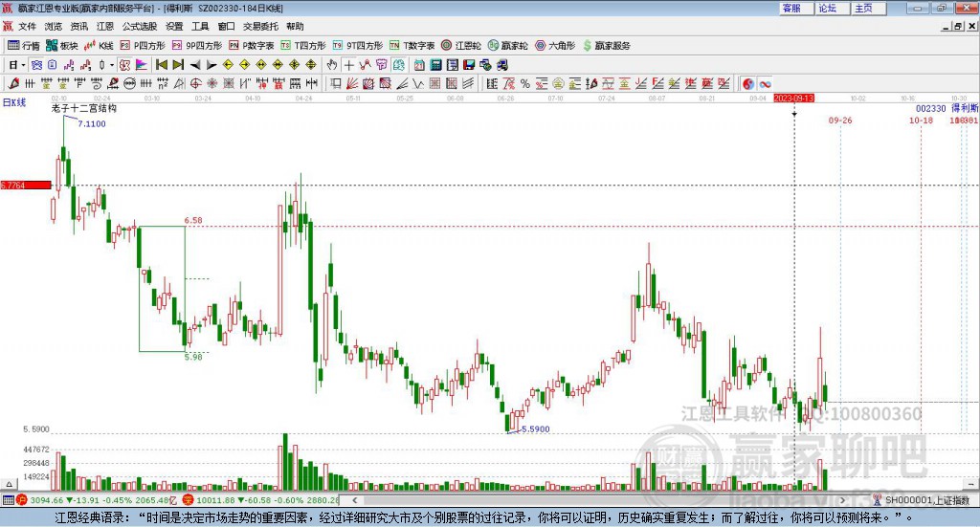Open the calculator icon in toolbar

435,65
